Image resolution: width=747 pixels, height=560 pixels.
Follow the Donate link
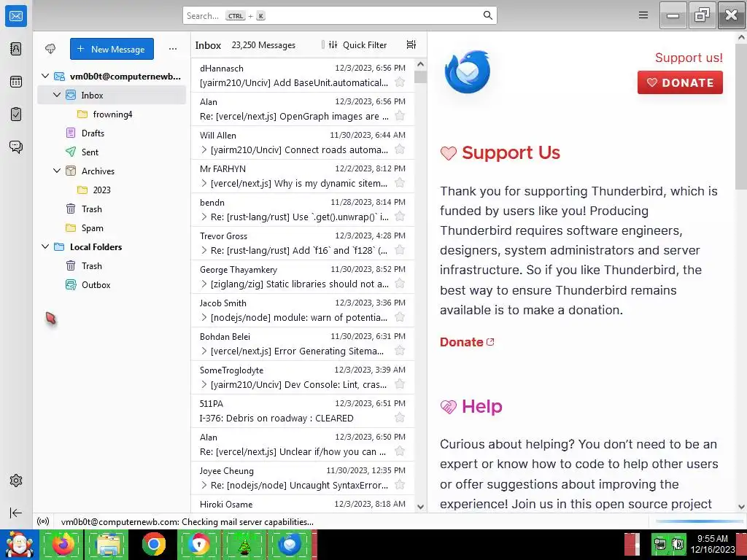(467, 342)
